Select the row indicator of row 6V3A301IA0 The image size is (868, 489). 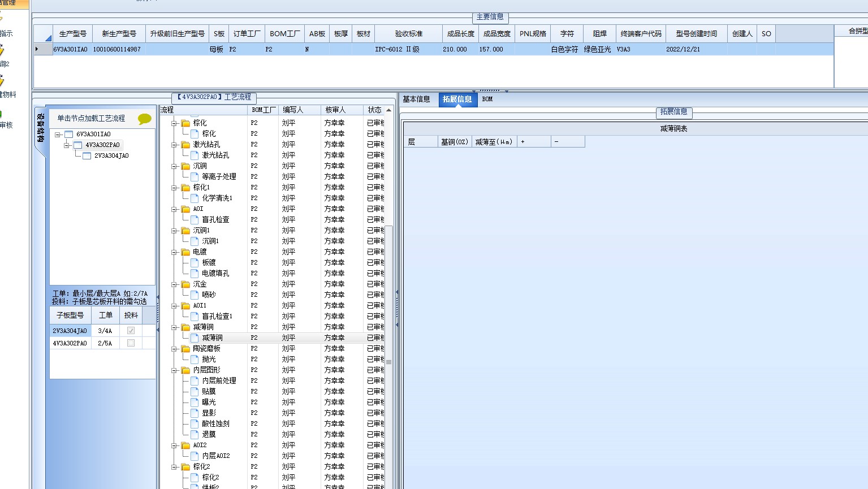[x=43, y=49]
